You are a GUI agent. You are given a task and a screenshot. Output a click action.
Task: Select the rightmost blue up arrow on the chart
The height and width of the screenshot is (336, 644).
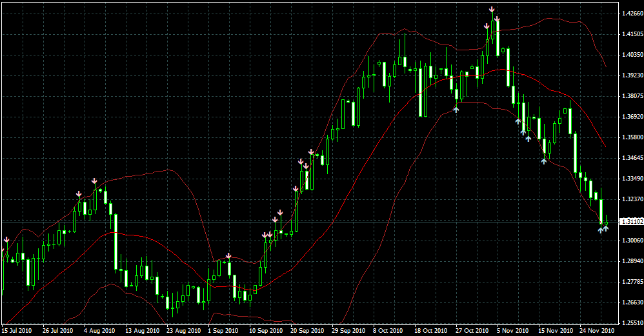coord(606,228)
